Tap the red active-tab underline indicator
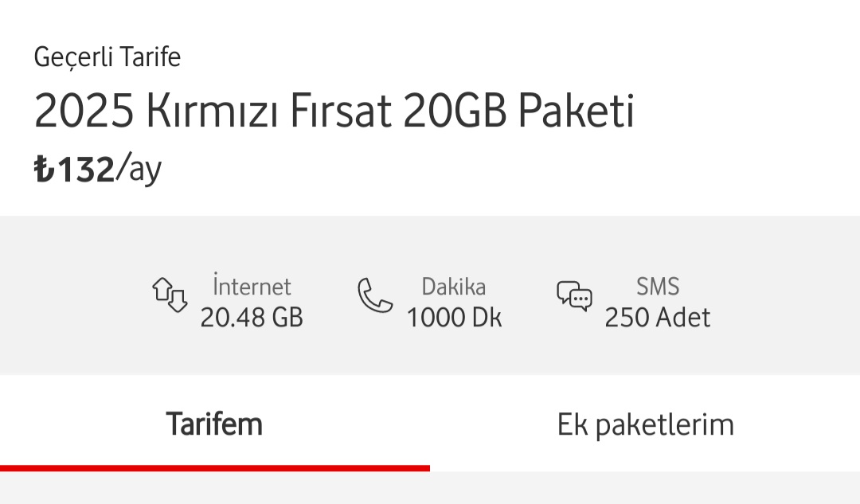 click(x=215, y=468)
